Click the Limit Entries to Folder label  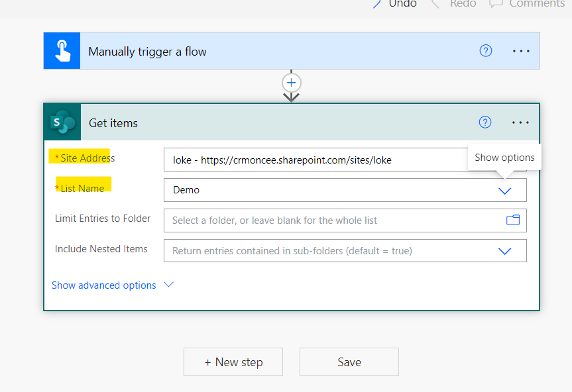tap(103, 219)
